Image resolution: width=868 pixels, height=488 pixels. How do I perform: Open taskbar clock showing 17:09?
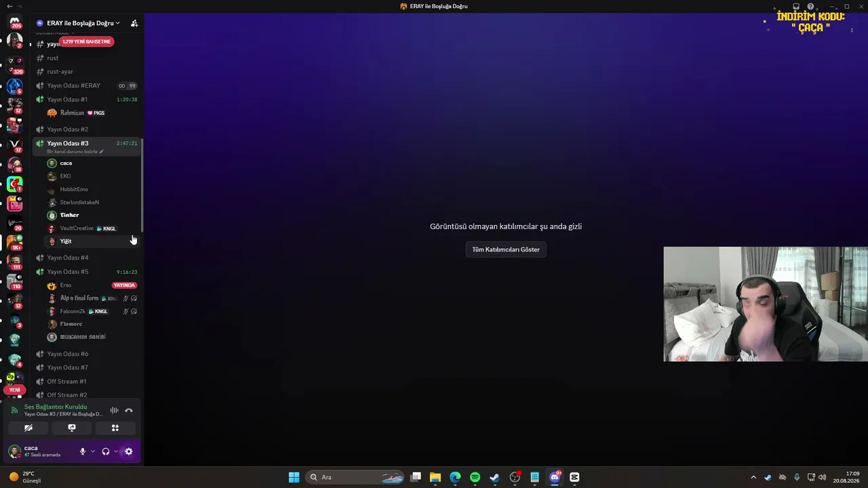(847, 477)
